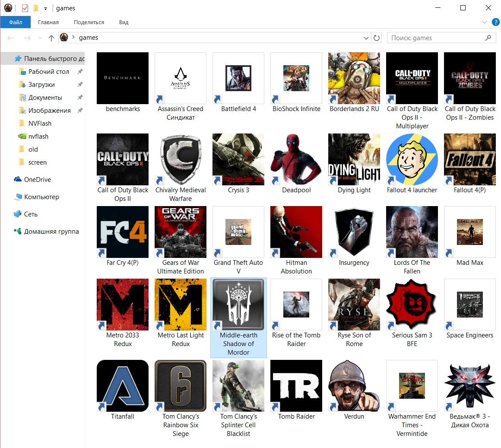
Task: Open Панель быстрого доступа in sidebar
Action: click(x=43, y=58)
